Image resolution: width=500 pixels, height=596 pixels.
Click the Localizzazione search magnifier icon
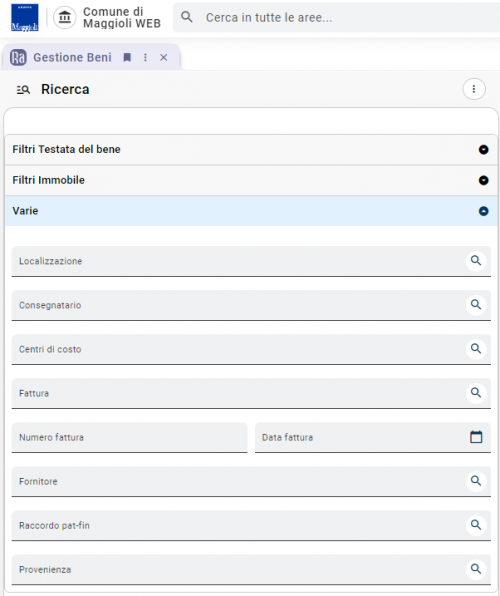pyautogui.click(x=476, y=261)
